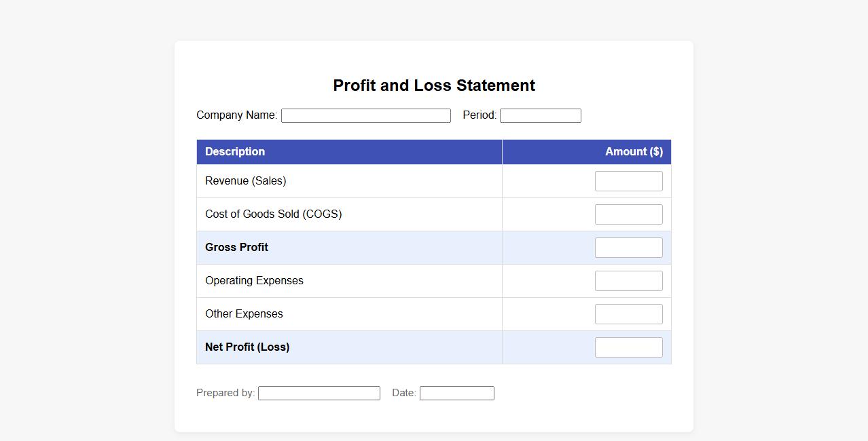Select the Date input at the bottom
The height and width of the screenshot is (441, 868).
pyautogui.click(x=456, y=394)
